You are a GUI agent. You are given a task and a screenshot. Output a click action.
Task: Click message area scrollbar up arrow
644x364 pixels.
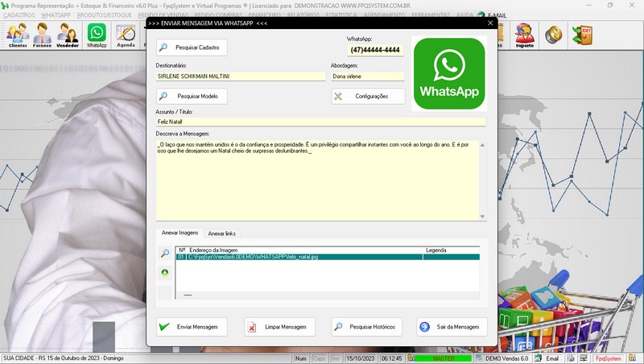point(482,145)
